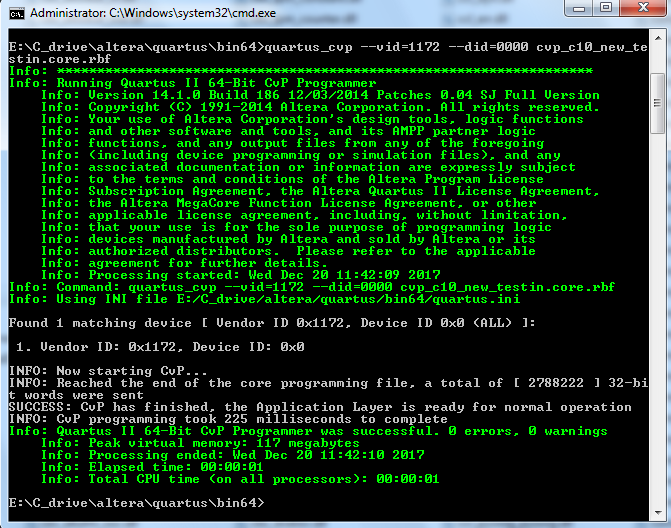Click the Administrator cmd.exe title bar text
The height and width of the screenshot is (528, 671).
(x=153, y=13)
